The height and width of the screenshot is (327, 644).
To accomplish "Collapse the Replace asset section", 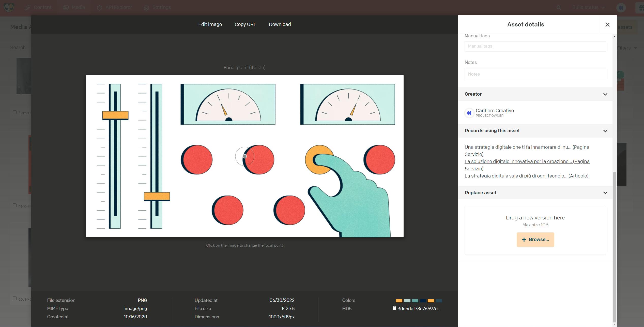I will coord(605,193).
